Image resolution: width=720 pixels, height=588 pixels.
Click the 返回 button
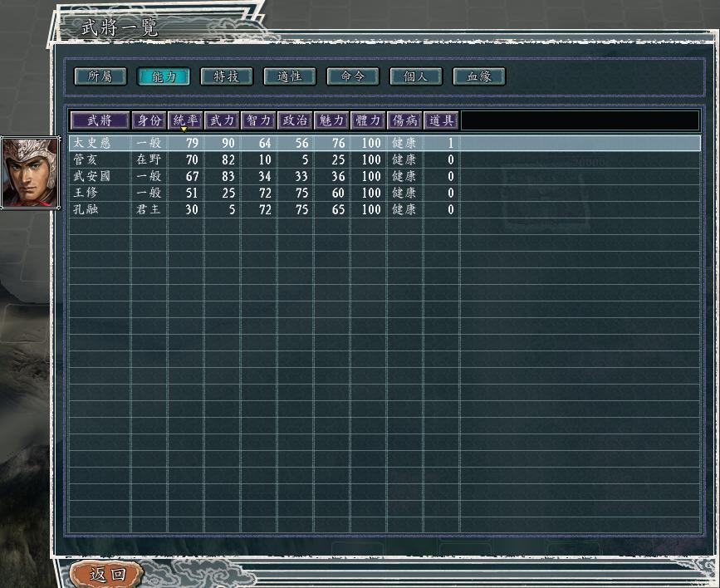click(101, 574)
